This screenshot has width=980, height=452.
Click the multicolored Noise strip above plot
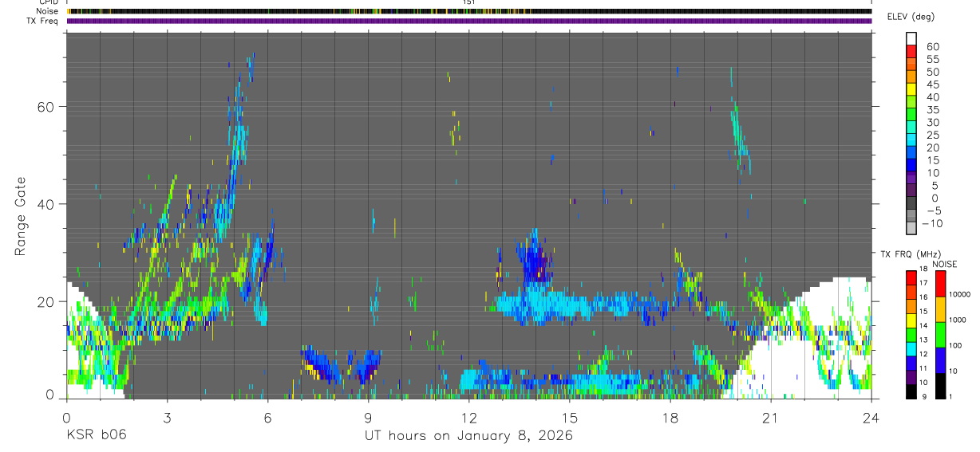point(468,11)
